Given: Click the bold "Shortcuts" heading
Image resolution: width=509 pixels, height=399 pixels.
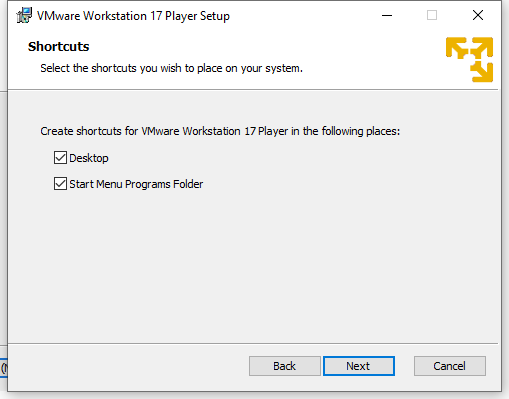Looking at the screenshot, I should click(59, 47).
